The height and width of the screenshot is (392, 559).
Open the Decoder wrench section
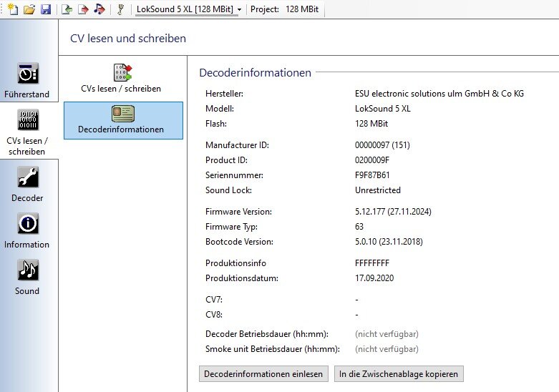[27, 184]
